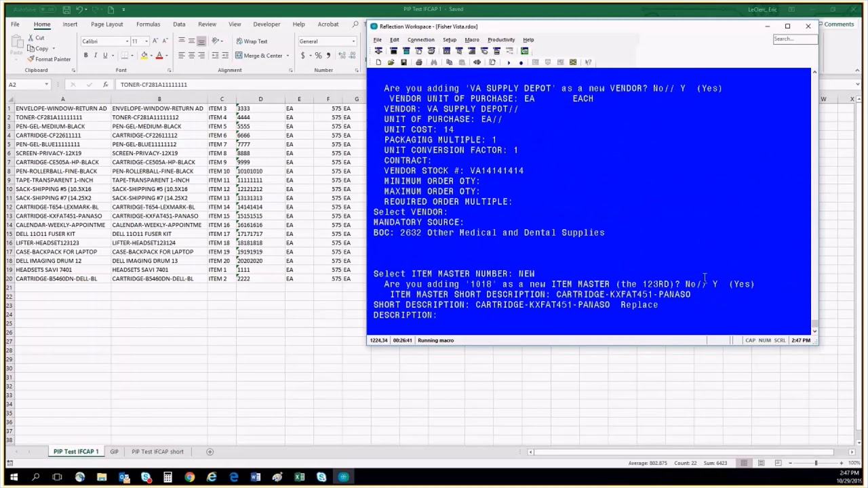Viewport: 868px width, 488px height.
Task: Click the Excel formula bar text
Action: pyautogui.click(x=154, y=85)
